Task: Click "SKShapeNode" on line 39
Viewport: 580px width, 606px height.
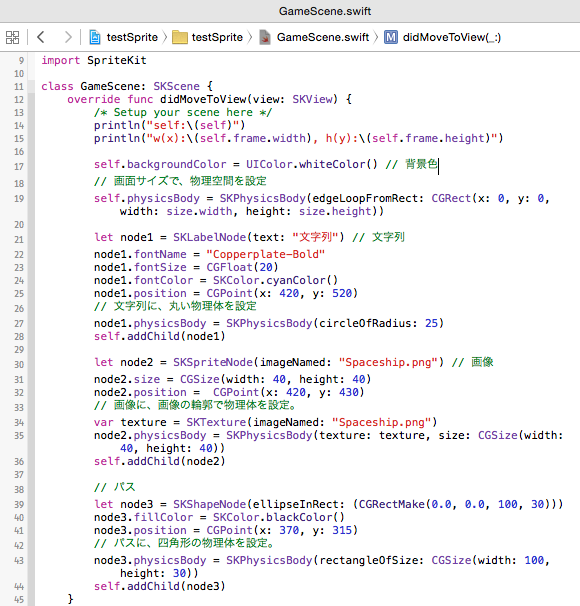Action: (209, 504)
